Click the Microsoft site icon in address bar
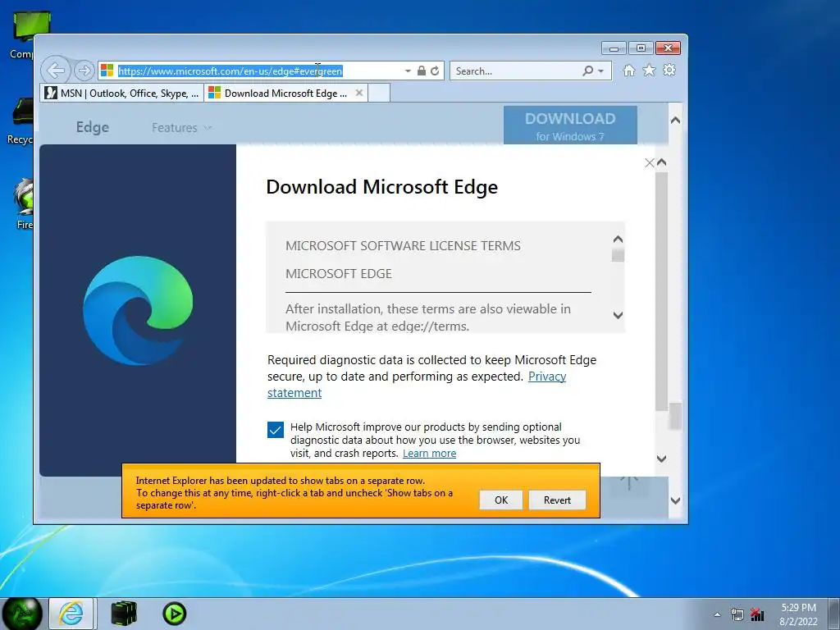This screenshot has width=840, height=630. [x=107, y=71]
